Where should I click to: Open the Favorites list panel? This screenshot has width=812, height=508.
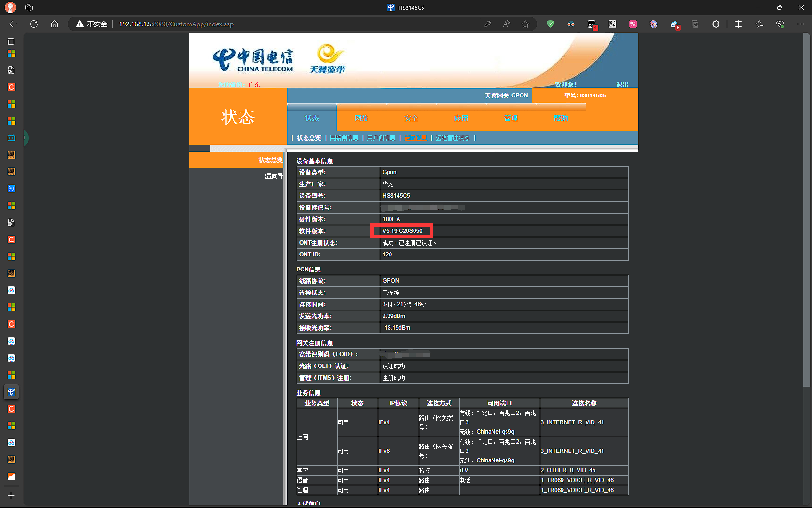coord(759,24)
